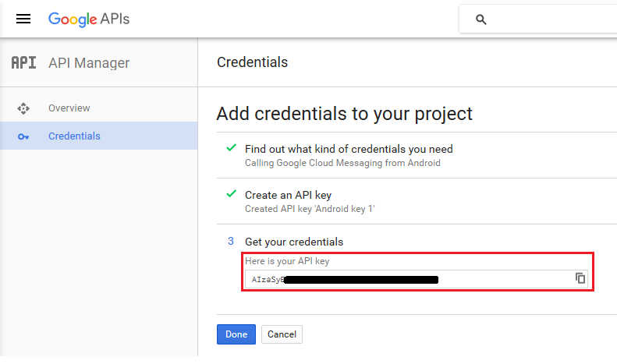
Task: Click the Done button
Action: pos(236,334)
